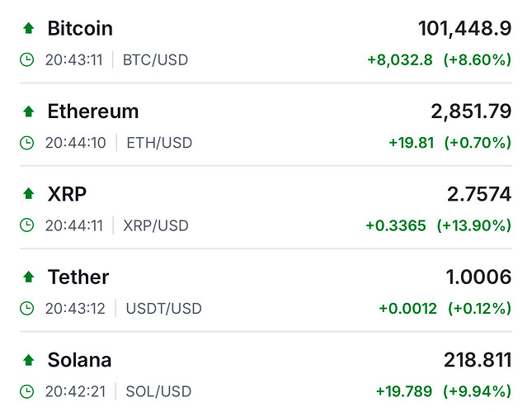Image resolution: width=532 pixels, height=412 pixels.
Task: Click the clock icon in XRP row
Action: click(27, 225)
